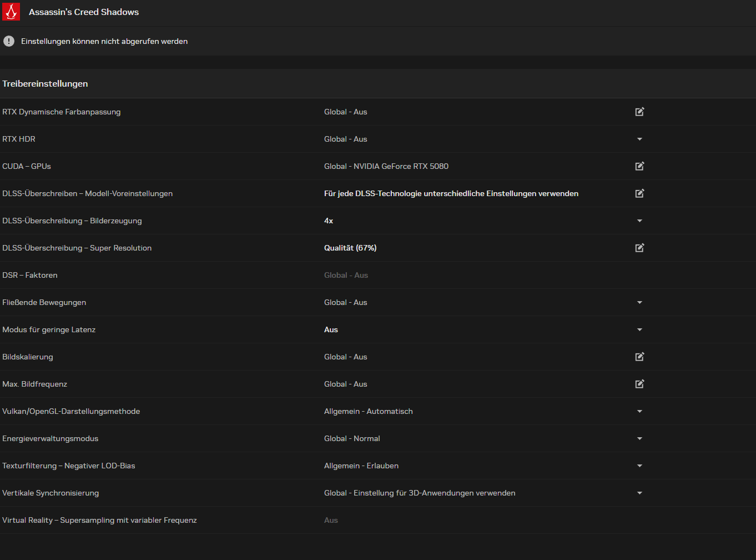The image size is (756, 560).
Task: Select 'RTX Dynamische Farbanpassung' label
Action: point(61,112)
